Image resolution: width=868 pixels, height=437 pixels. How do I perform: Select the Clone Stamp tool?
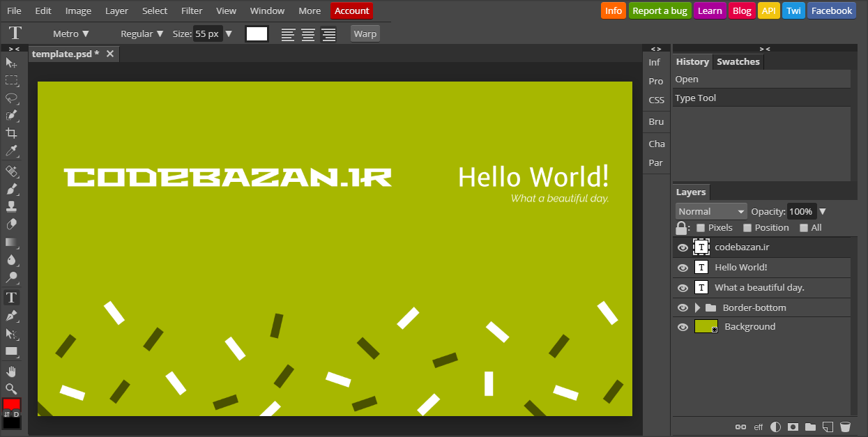pos(12,206)
